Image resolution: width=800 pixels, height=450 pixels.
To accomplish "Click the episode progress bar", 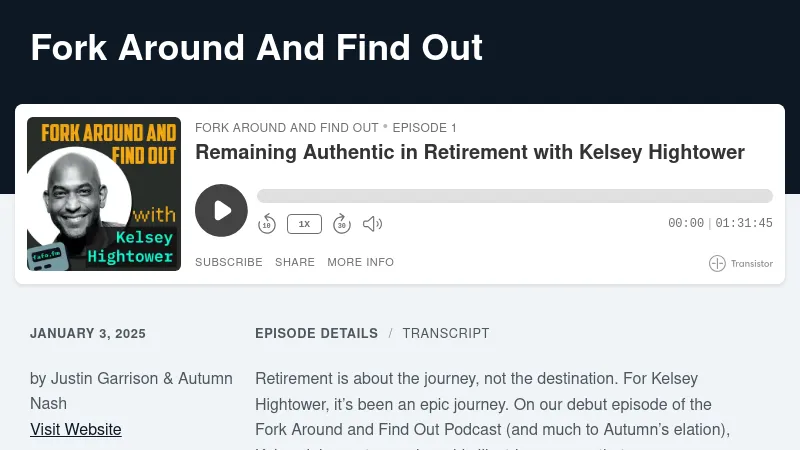I will click(514, 196).
